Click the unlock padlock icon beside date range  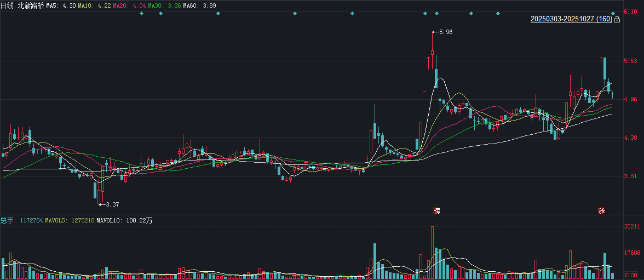(617, 19)
